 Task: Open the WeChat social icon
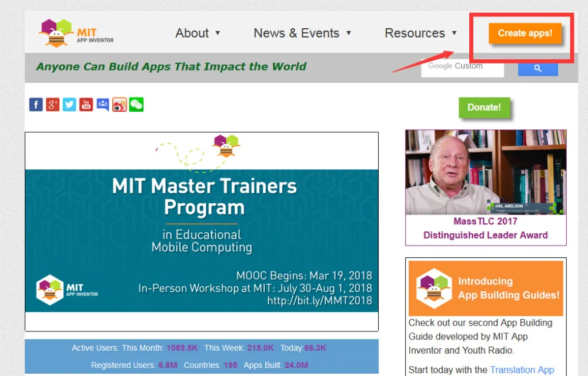(x=136, y=105)
